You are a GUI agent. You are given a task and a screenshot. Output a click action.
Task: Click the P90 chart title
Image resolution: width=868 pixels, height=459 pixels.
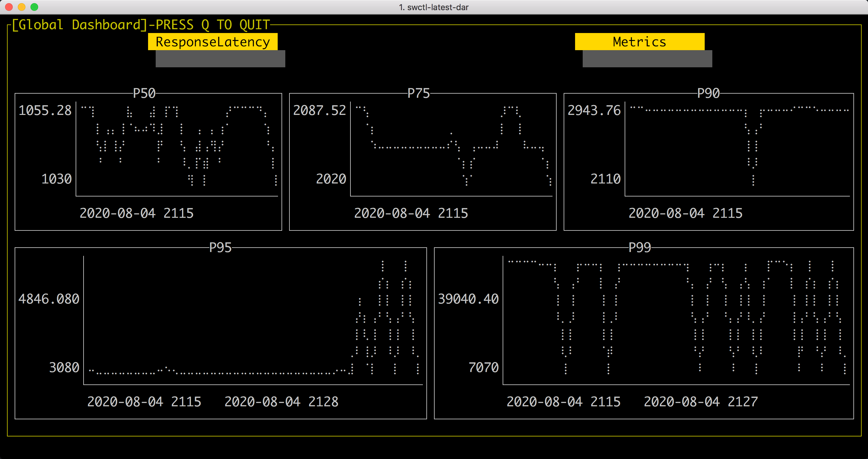(708, 93)
